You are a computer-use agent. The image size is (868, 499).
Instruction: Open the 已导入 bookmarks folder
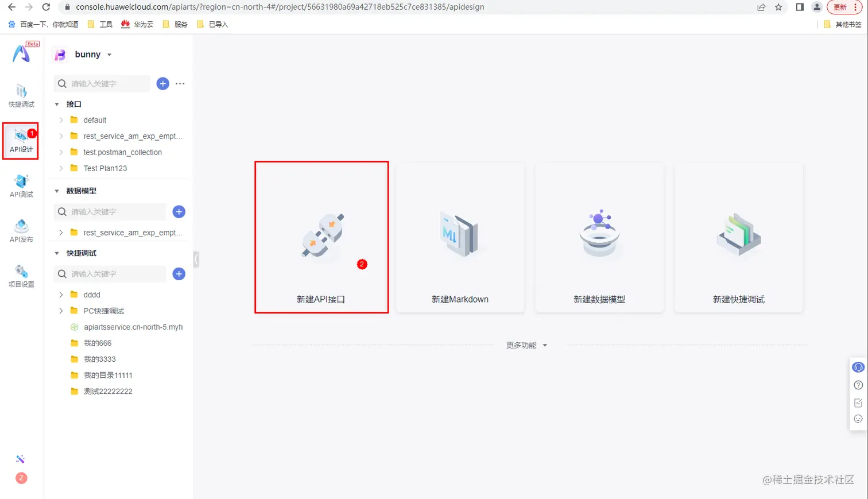(212, 24)
